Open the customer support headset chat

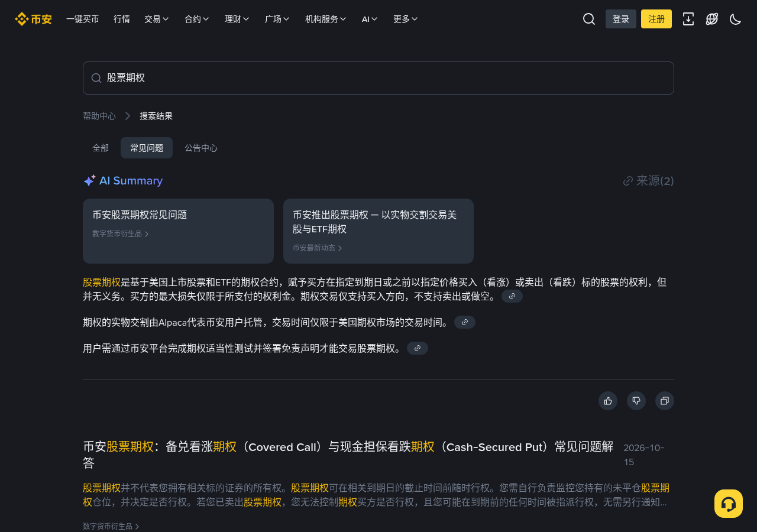pos(729,504)
